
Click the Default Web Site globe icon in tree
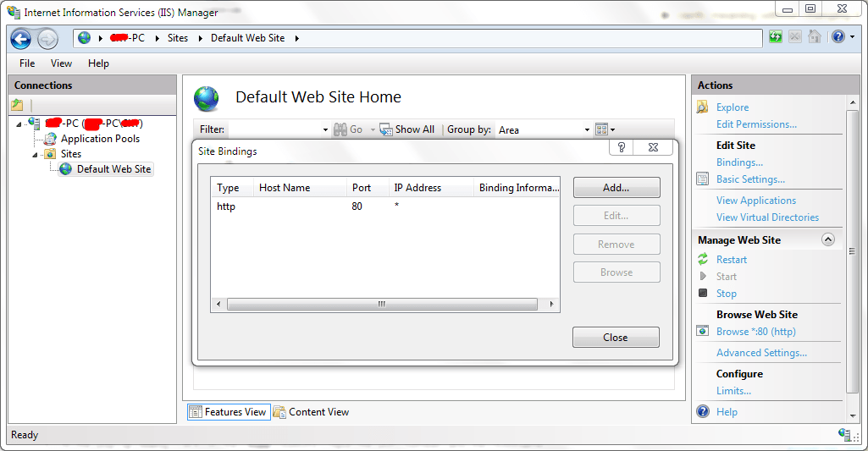[66, 168]
